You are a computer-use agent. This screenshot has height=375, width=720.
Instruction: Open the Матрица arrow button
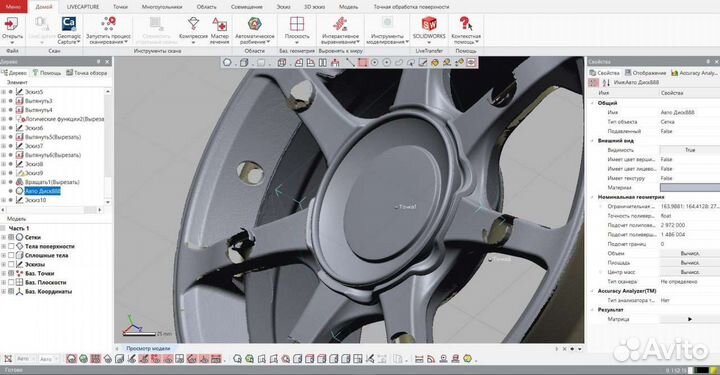[x=690, y=319]
